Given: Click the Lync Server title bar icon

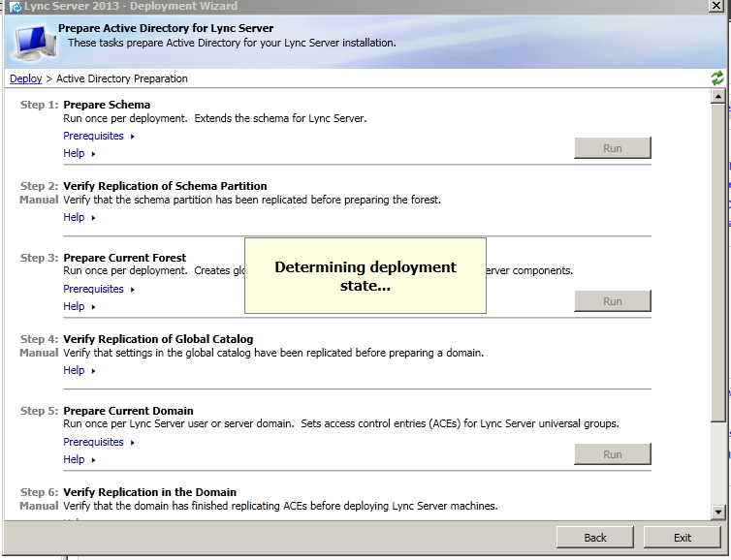Looking at the screenshot, I should 16,6.
